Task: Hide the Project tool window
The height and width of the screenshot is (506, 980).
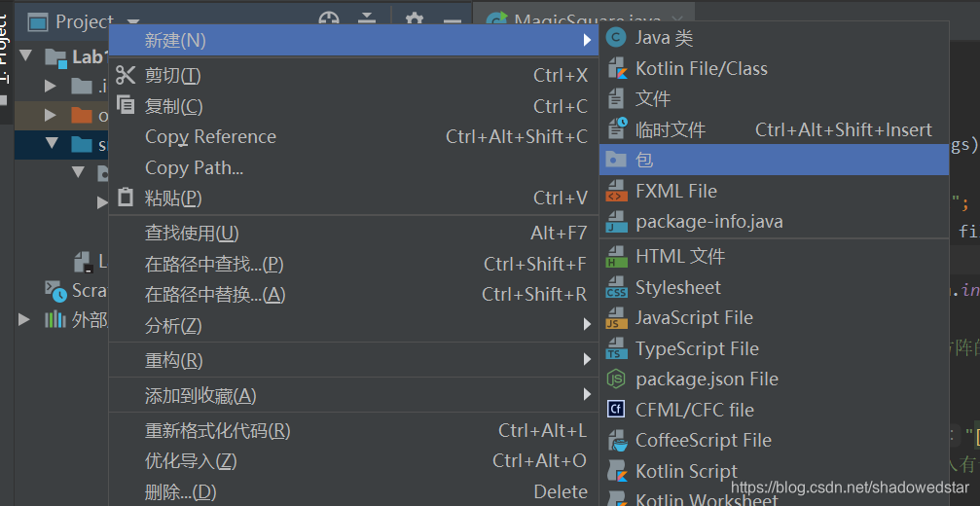Action: pos(452,20)
